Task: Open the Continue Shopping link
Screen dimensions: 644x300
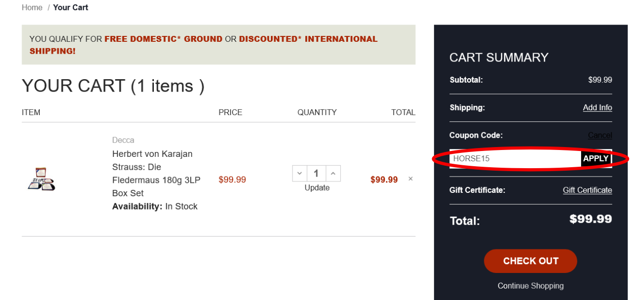Action: 530,286
